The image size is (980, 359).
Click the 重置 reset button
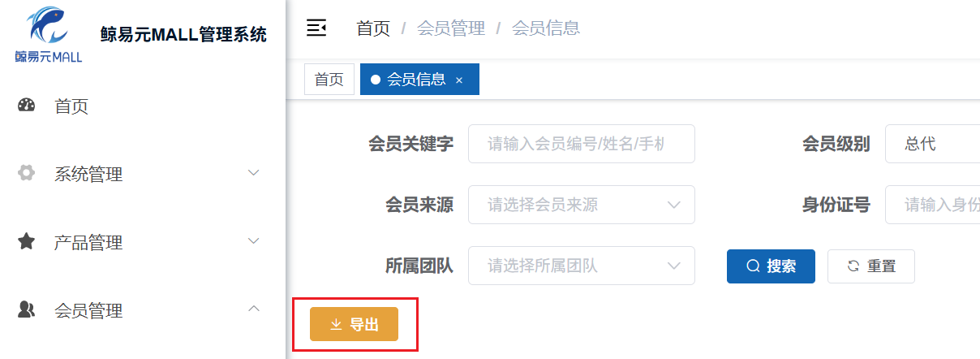pos(870,266)
